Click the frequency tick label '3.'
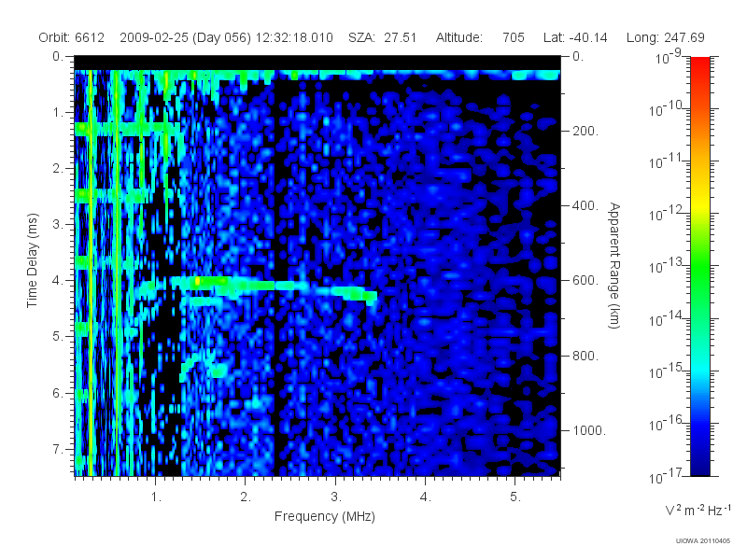The image size is (747, 560). coord(336,497)
